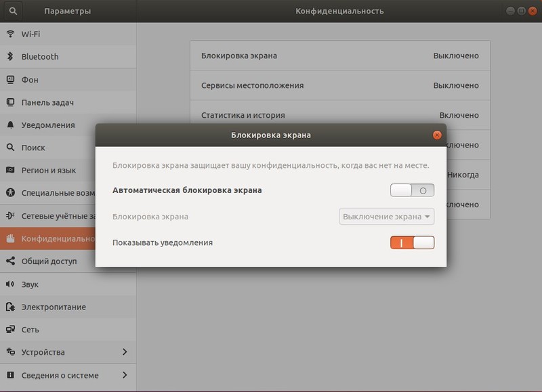The width and height of the screenshot is (542, 392).
Task: Close the Блокировка экрана dialog
Action: [x=437, y=134]
